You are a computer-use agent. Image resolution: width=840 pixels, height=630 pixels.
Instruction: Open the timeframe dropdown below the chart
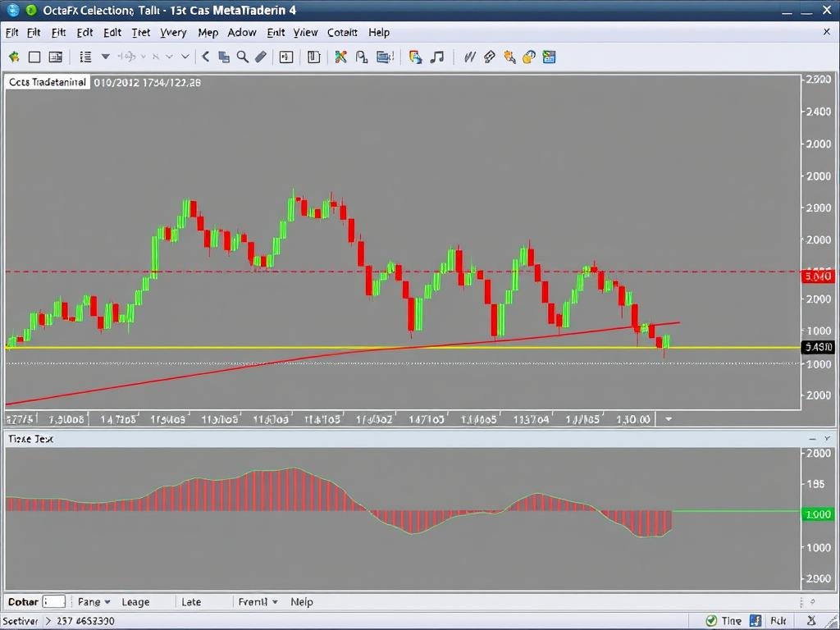[x=668, y=419]
